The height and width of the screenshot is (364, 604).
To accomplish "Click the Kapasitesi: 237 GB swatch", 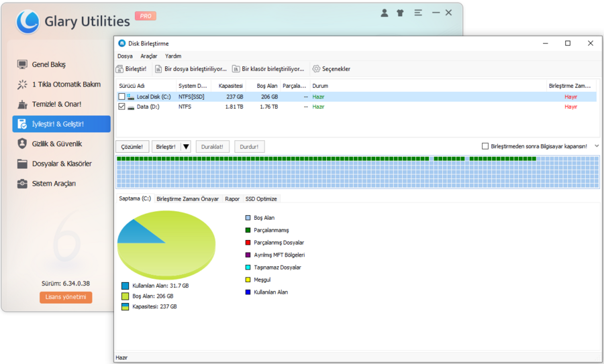I will click(x=125, y=306).
